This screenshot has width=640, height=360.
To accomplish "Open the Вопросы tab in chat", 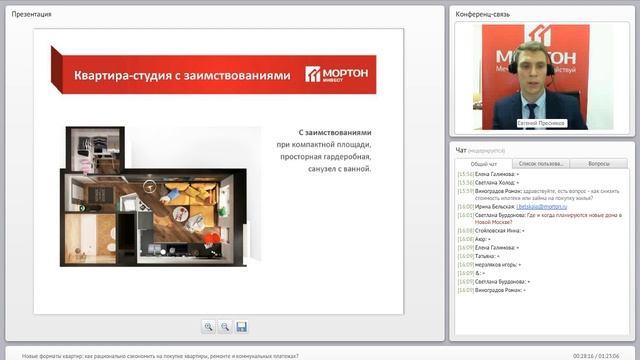I will pos(599,164).
